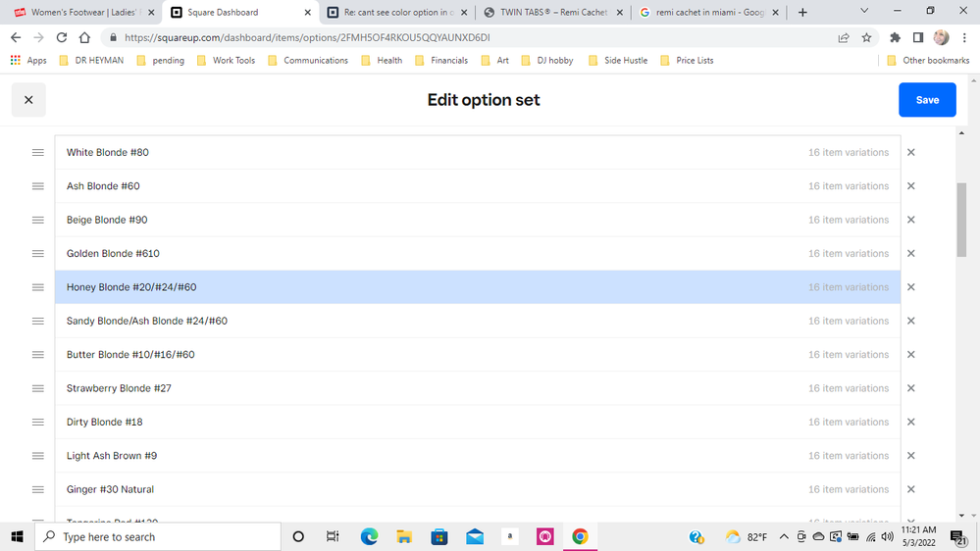Expand the Other bookmarks folder
The image size is (980, 551).
point(927,60)
